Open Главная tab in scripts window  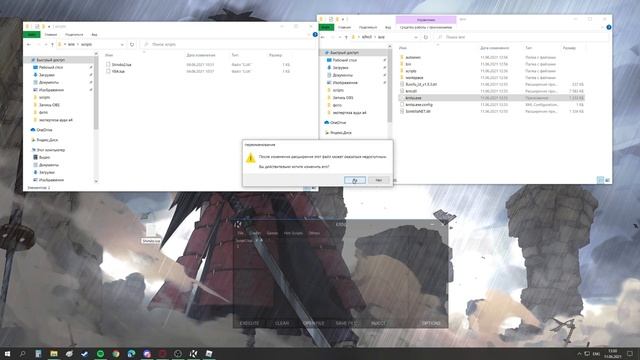point(51,35)
